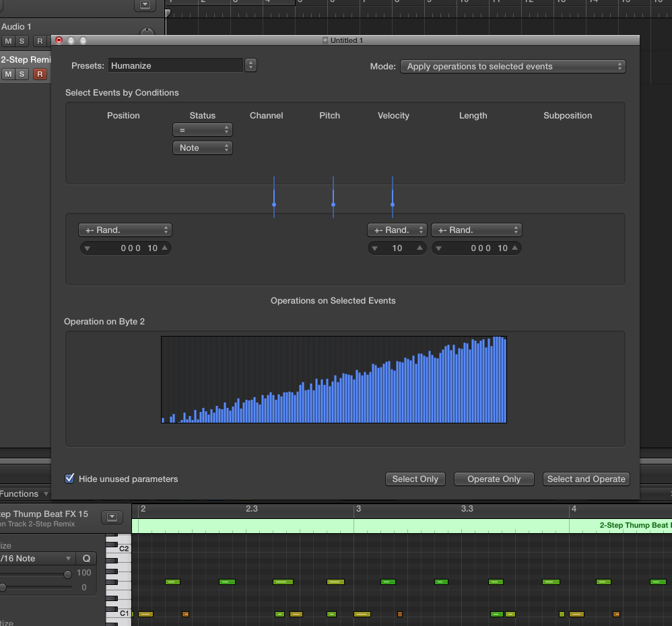This screenshot has width=672, height=626.
Task: Solo the Audio 1 track
Action: click(22, 41)
